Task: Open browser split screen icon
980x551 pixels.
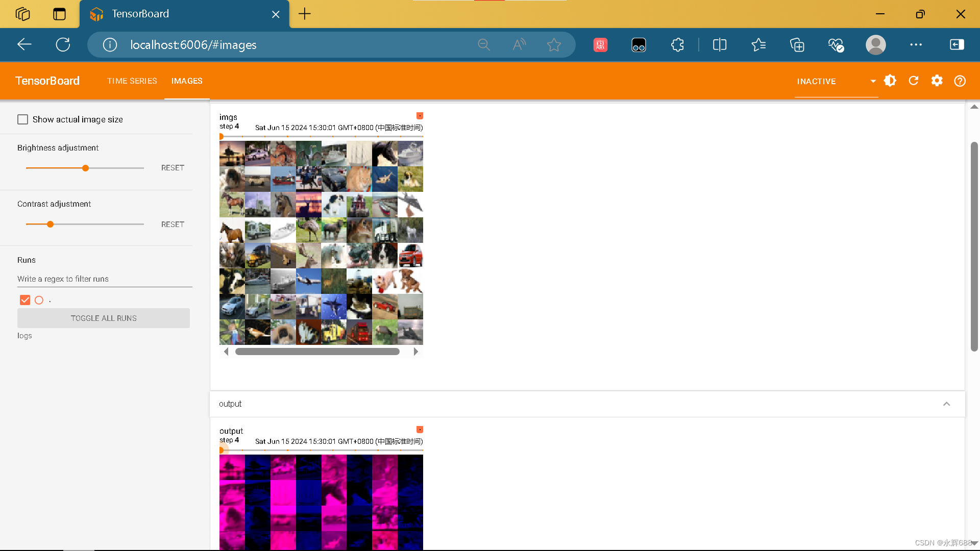Action: pos(720,45)
